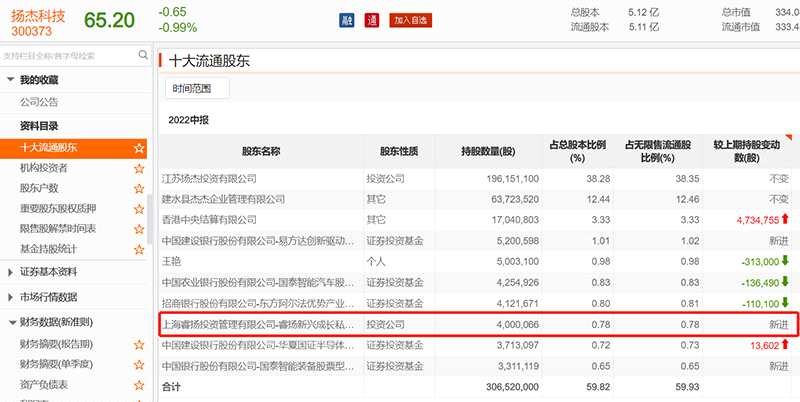Click the price 65.20
800x402 pixels.
(110, 20)
